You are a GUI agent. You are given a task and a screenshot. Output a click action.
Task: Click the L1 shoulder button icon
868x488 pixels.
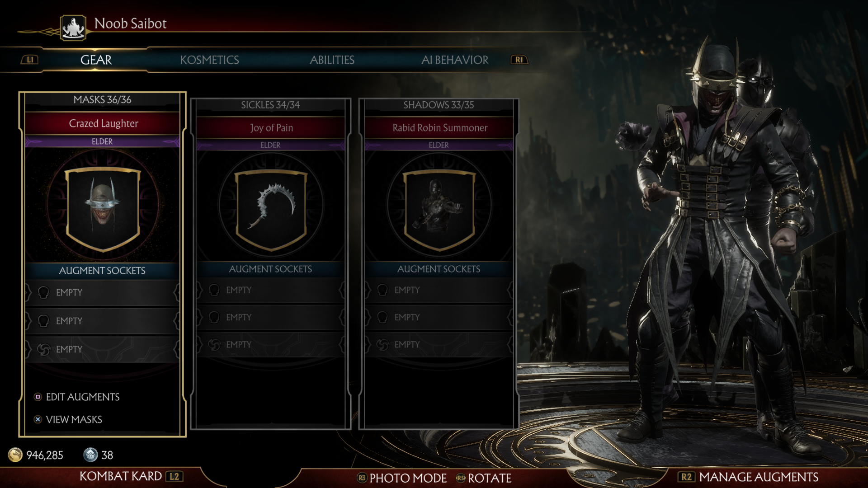coord(30,60)
